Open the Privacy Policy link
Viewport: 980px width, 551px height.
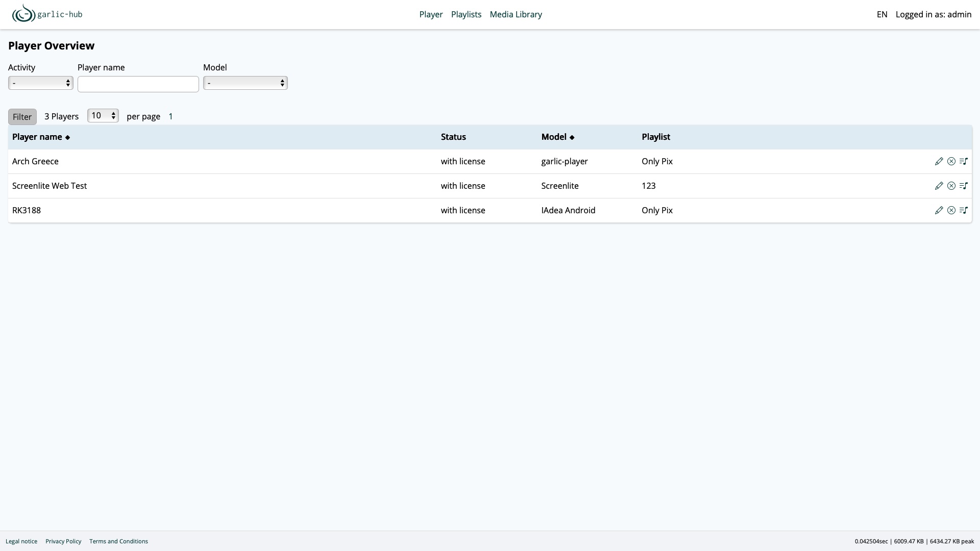pyautogui.click(x=63, y=541)
